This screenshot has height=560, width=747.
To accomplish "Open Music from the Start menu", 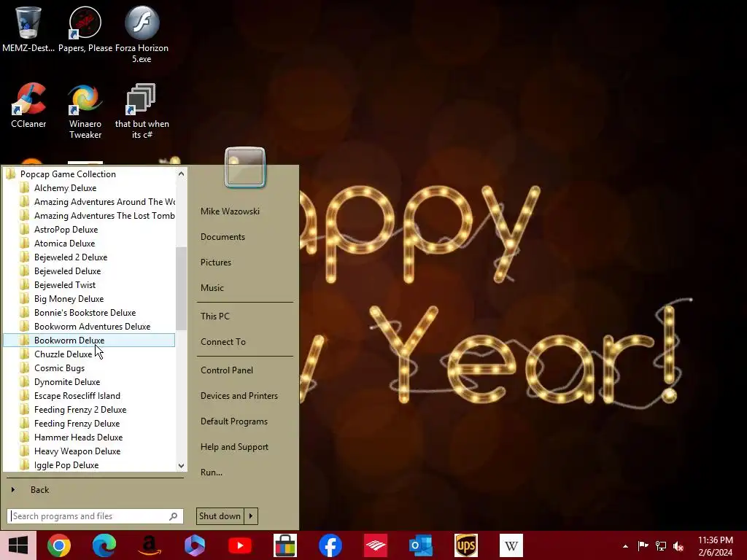I will 212,287.
